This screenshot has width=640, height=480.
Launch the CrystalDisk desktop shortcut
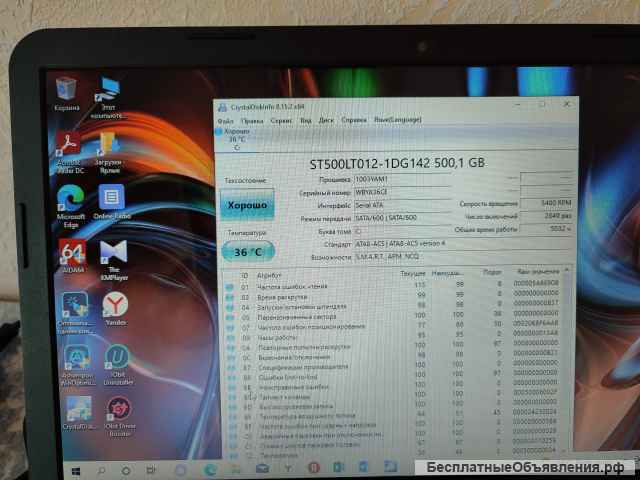[x=78, y=412]
